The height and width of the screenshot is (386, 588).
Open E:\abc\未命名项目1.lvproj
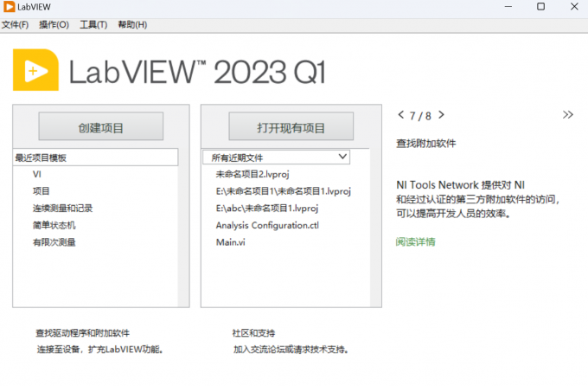point(266,209)
